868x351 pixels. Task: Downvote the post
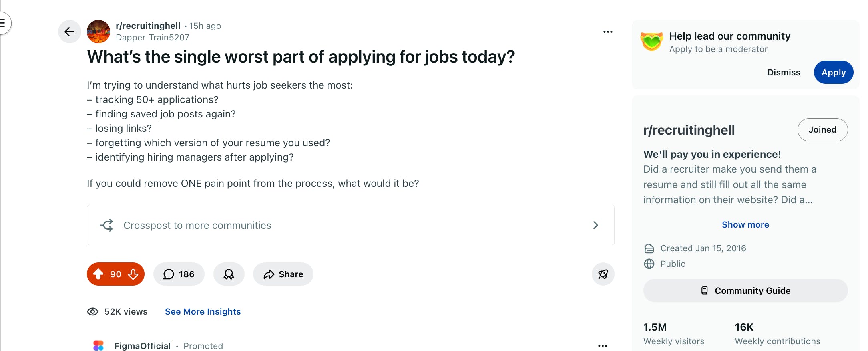click(133, 274)
